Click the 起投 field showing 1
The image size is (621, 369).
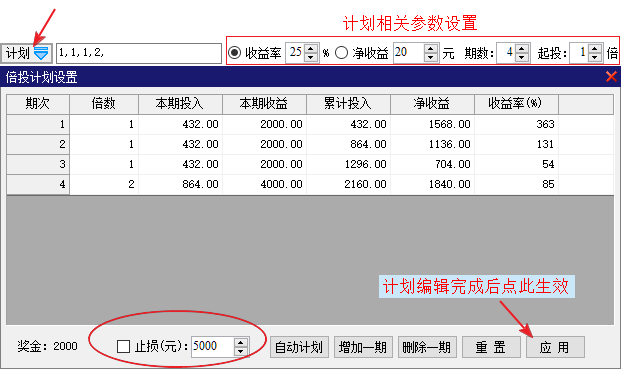579,53
